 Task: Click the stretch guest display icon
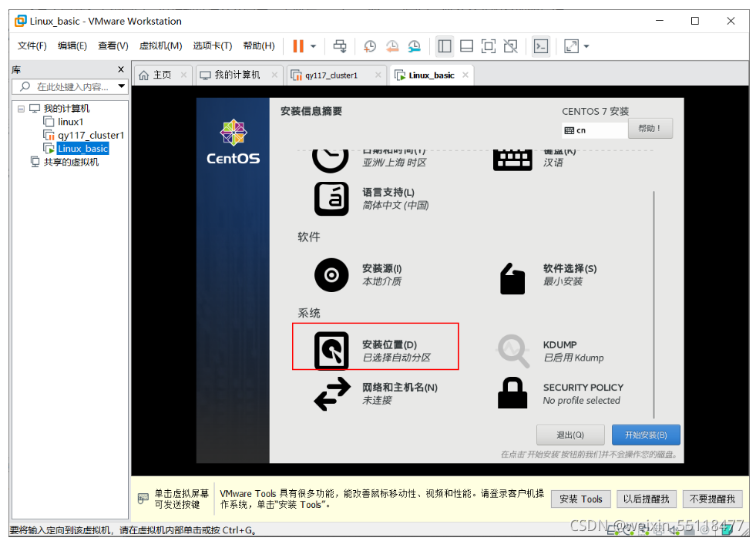(x=571, y=46)
